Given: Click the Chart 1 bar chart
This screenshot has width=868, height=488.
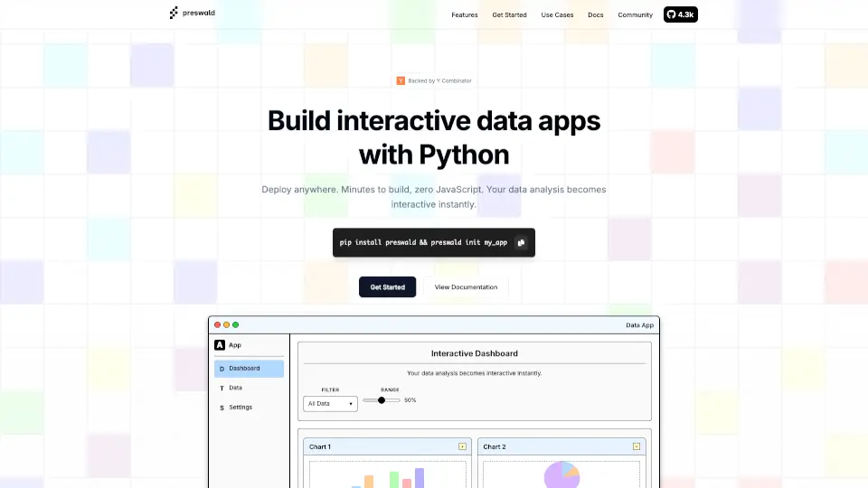Looking at the screenshot, I should (x=388, y=475).
